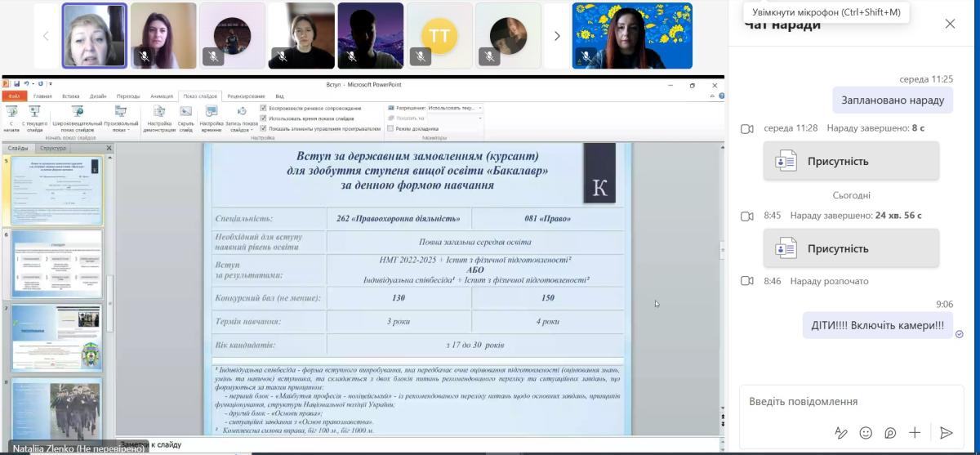Switch to the Insert (Вставка) ribbon tab
Viewport: 980px width, 455px height.
coord(71,96)
